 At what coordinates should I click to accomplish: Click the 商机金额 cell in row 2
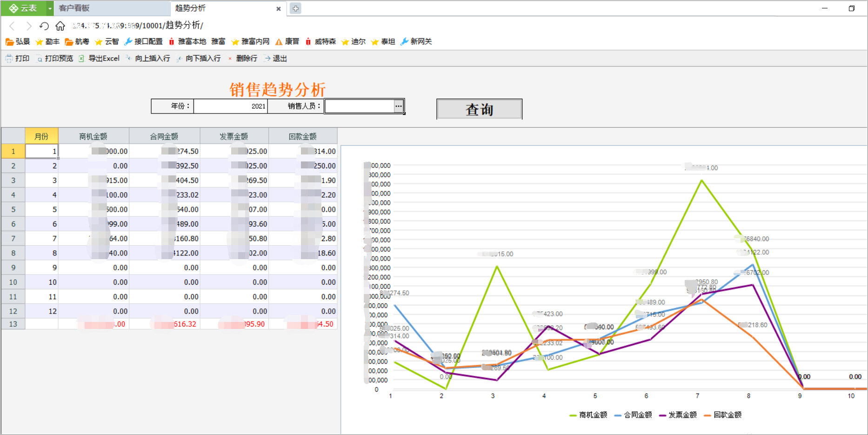(x=93, y=166)
